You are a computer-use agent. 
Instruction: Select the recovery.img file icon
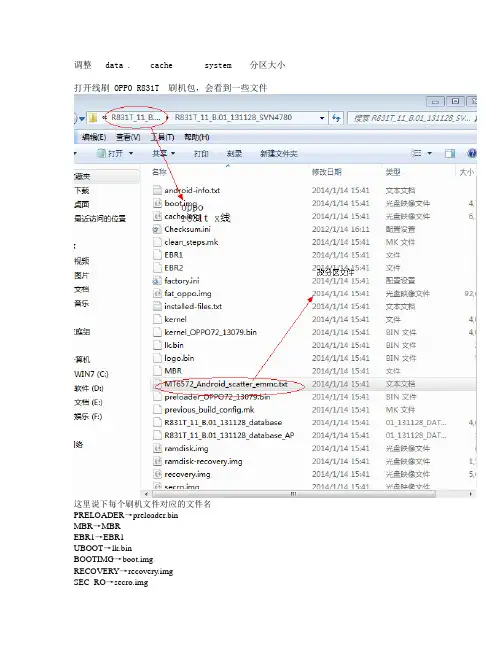tap(157, 474)
